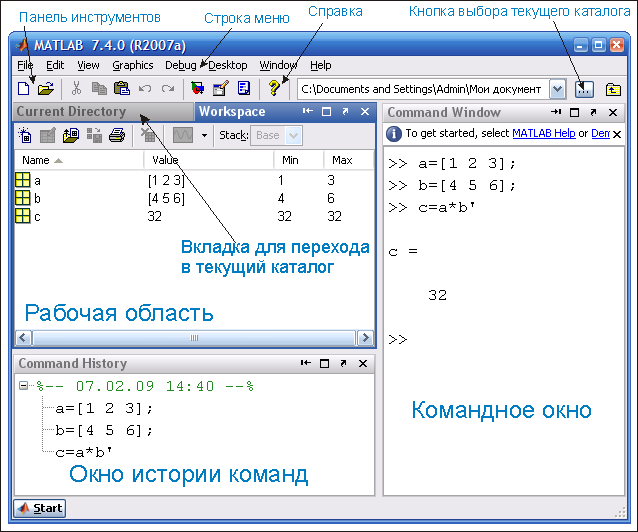Click the Min column header
638x532 pixels.
coord(298,160)
